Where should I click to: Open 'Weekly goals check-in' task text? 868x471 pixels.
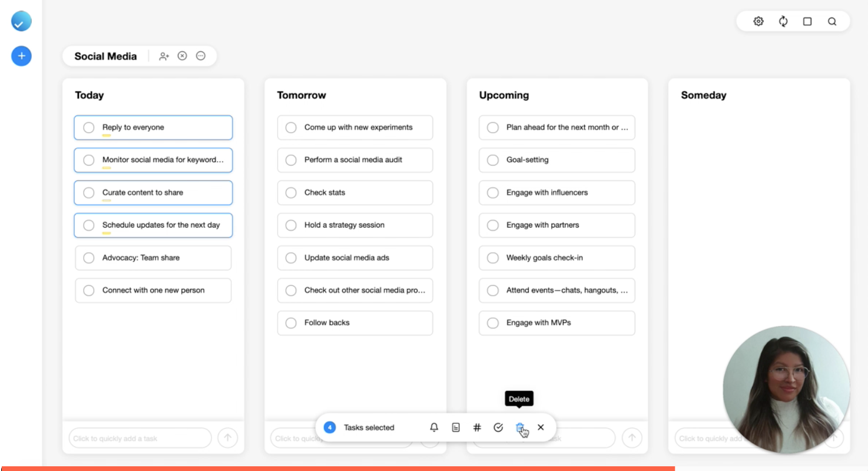(545, 258)
